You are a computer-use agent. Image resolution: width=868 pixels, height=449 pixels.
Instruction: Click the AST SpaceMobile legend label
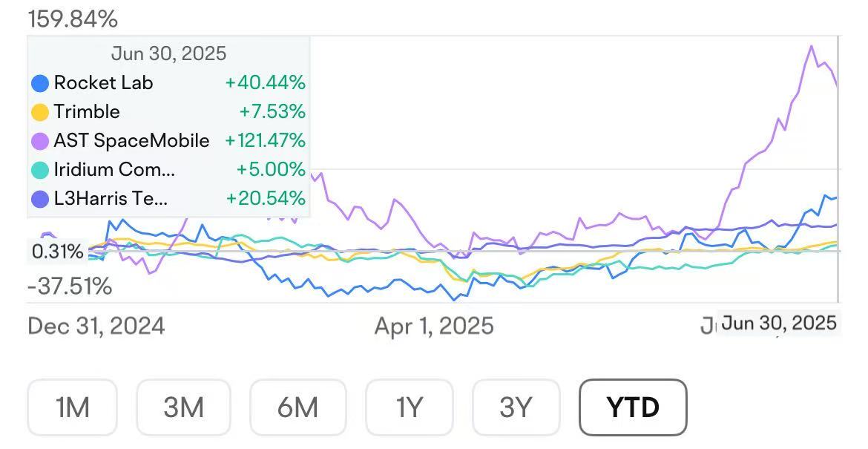pos(131,141)
